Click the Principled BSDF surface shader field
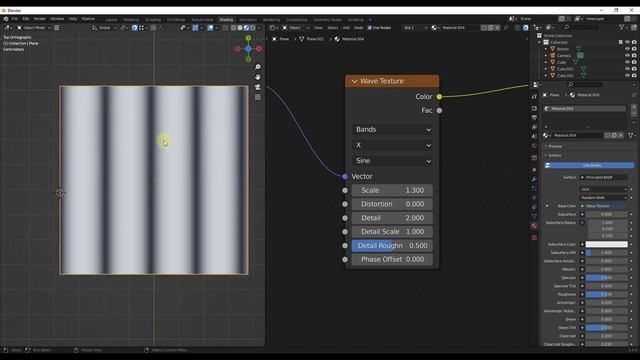The height and width of the screenshot is (360, 640). (x=604, y=178)
